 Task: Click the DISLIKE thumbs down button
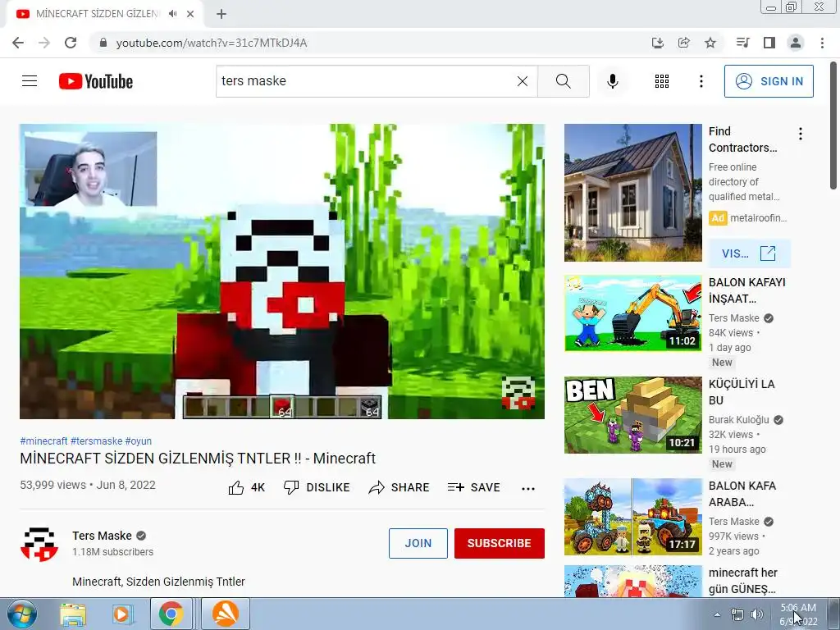tap(317, 487)
